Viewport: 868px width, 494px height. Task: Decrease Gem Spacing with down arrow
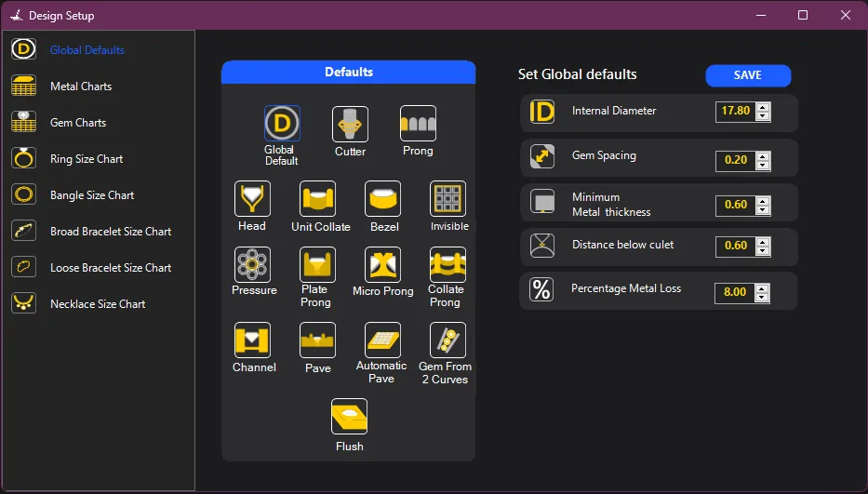tap(763, 165)
